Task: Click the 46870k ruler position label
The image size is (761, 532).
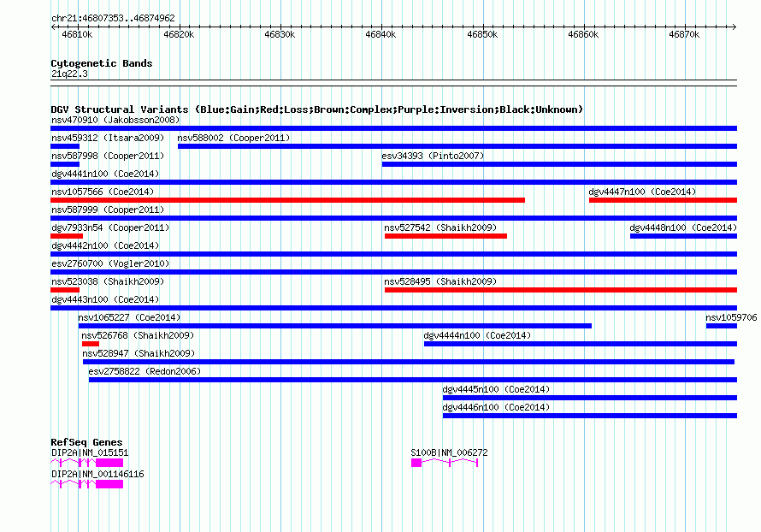Action: pos(684,34)
